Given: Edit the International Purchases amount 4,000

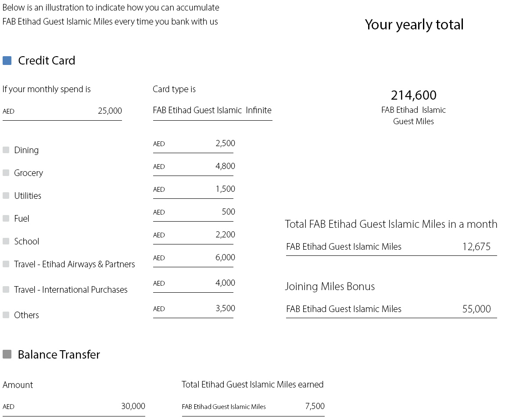Looking at the screenshot, I should 193,284.
